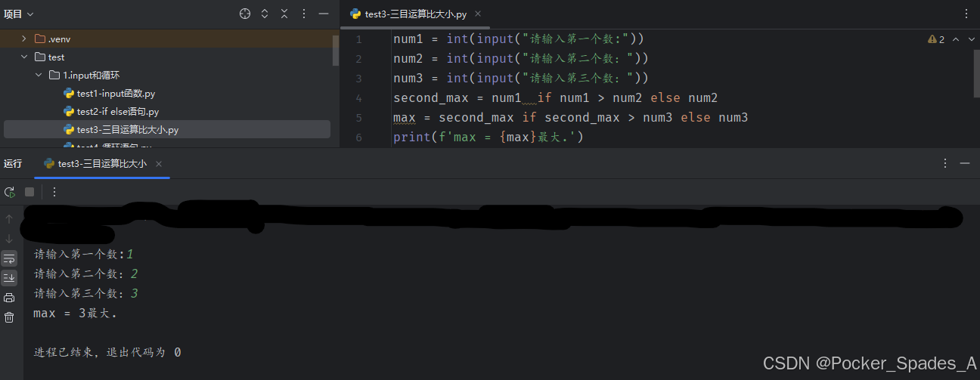Expand the .venv folder

pos(24,39)
